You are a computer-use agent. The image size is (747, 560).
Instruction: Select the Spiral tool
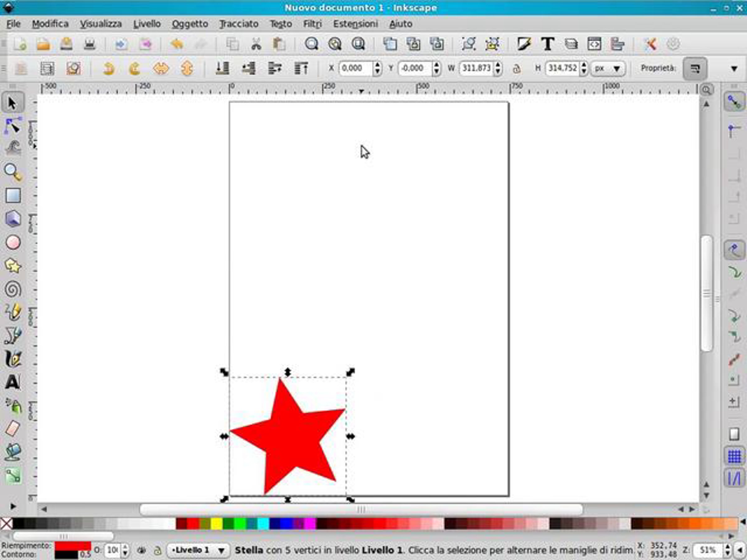click(13, 289)
